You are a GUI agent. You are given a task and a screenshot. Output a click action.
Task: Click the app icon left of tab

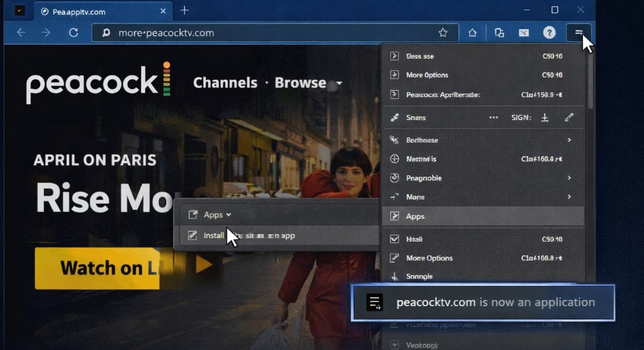(x=19, y=11)
